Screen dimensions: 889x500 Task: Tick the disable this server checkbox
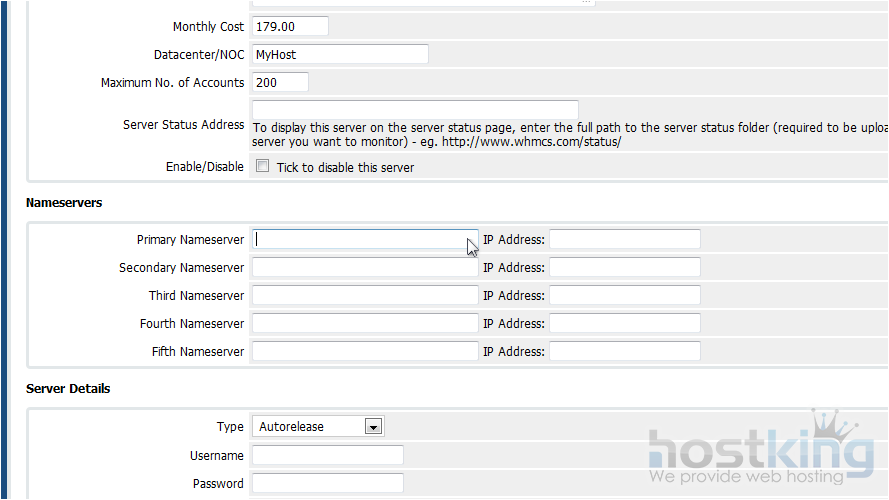pyautogui.click(x=262, y=167)
